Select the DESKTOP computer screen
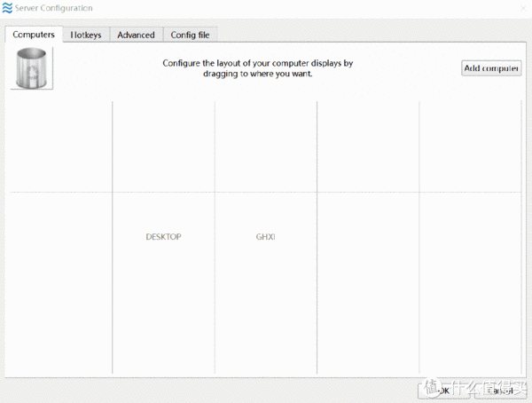Screen dimensions: 532x403 point(163,237)
